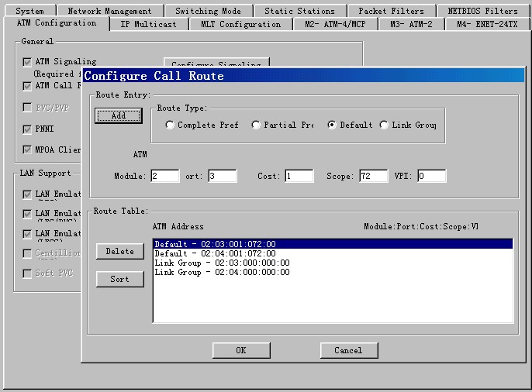Toggle the ATM Signaling checkbox
Image resolution: width=532 pixels, height=392 pixels.
[x=27, y=62]
